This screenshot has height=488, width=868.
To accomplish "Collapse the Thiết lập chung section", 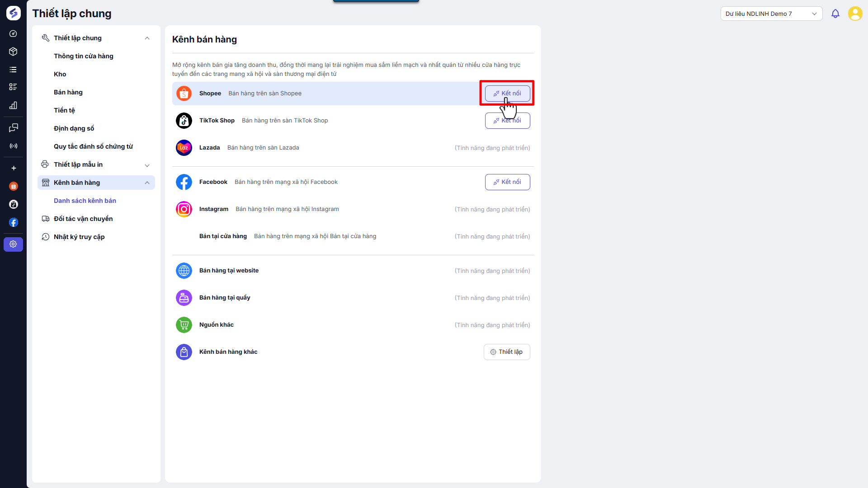I will tap(147, 38).
